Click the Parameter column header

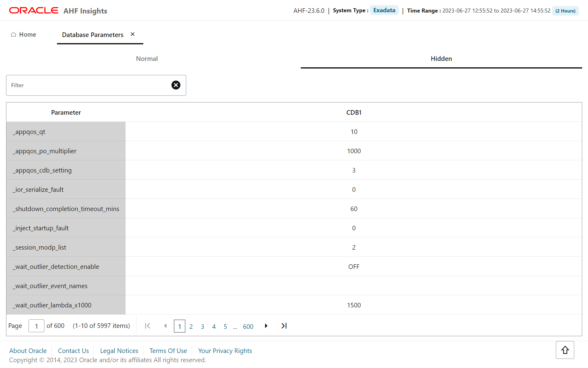pyautogui.click(x=66, y=112)
